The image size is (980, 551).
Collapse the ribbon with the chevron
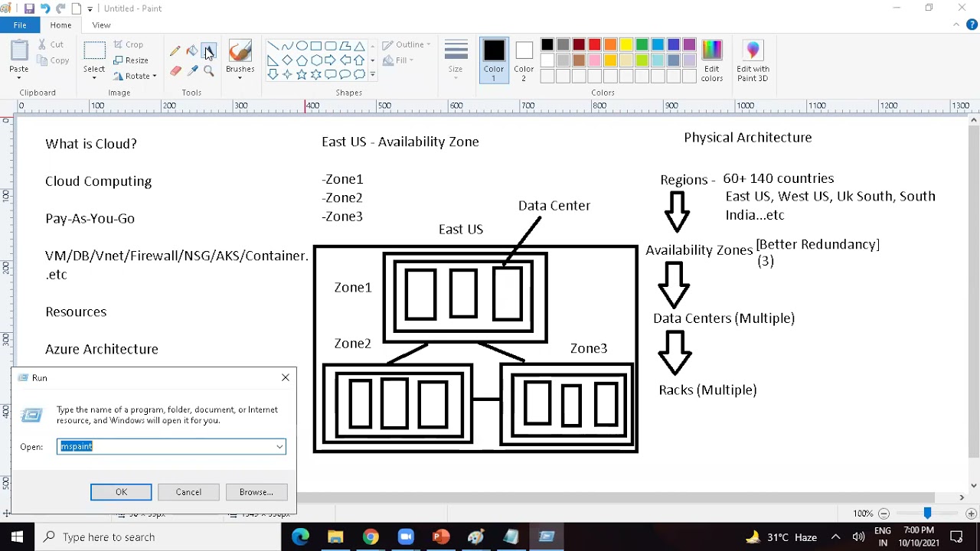956,25
